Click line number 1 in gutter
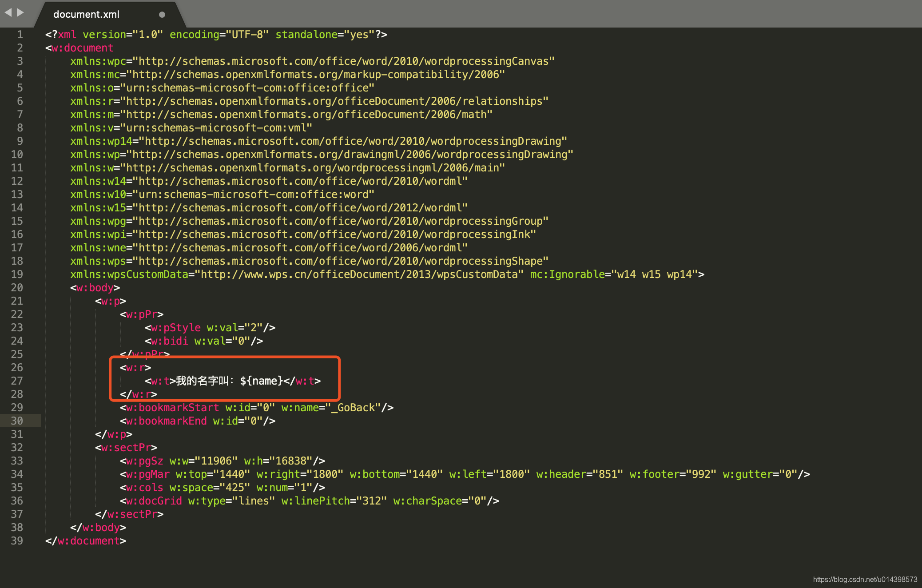Viewport: 922px width, 588px height. click(20, 35)
